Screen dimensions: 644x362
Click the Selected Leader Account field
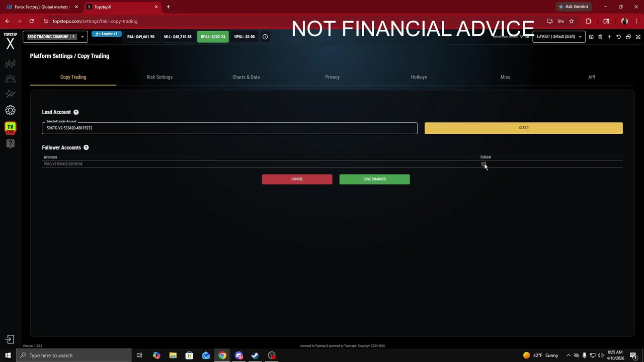[229, 128]
